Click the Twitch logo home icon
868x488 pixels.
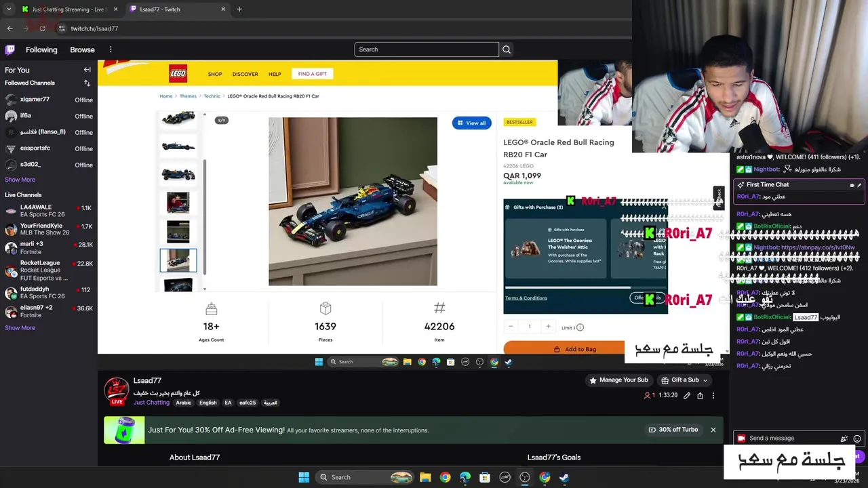10,49
